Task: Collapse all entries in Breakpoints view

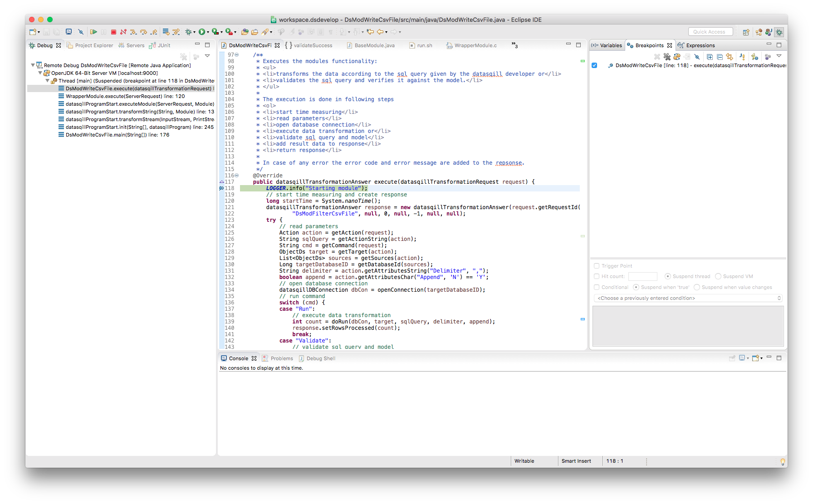Action: pyautogui.click(x=720, y=57)
